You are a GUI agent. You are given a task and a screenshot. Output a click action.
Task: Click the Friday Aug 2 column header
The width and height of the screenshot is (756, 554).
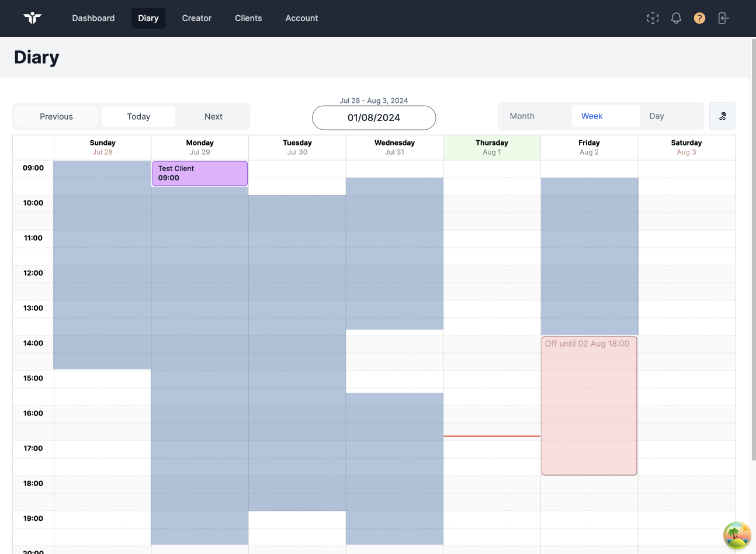pyautogui.click(x=589, y=147)
